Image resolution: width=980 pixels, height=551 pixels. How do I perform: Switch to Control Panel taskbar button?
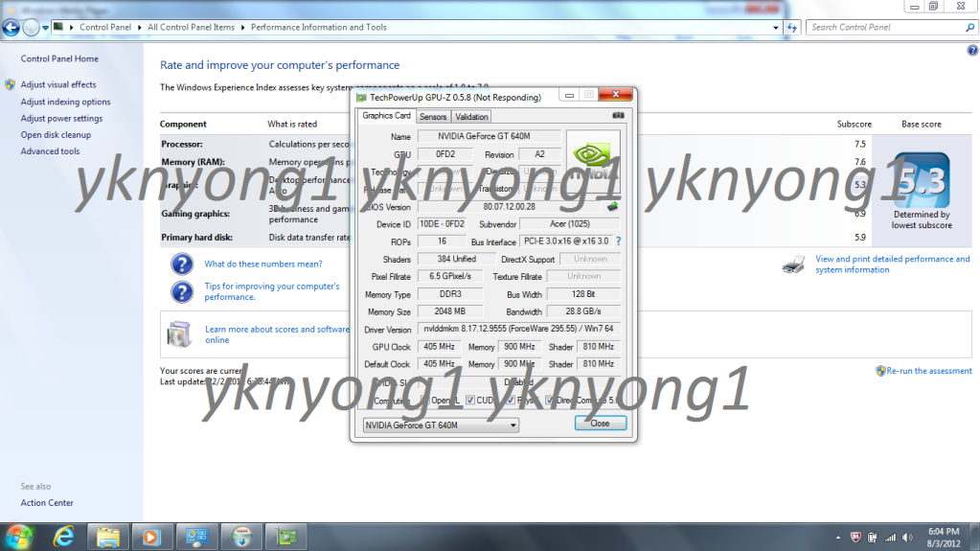(x=197, y=538)
